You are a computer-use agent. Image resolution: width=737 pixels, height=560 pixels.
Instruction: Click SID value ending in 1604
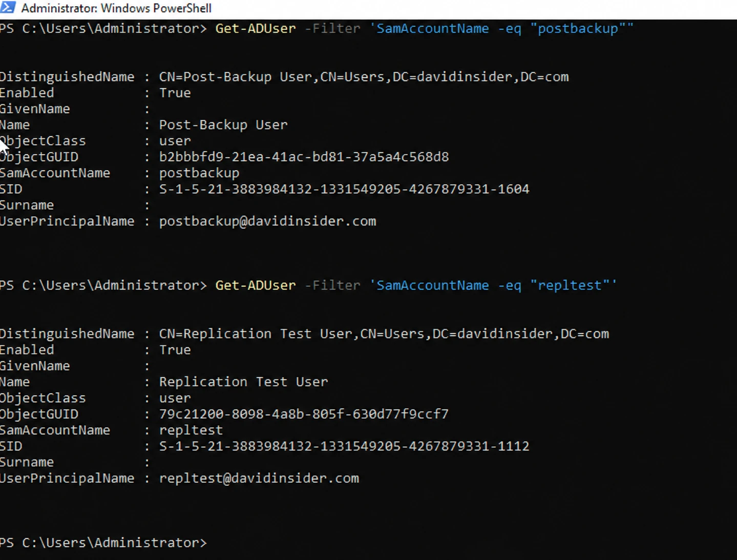tap(344, 189)
